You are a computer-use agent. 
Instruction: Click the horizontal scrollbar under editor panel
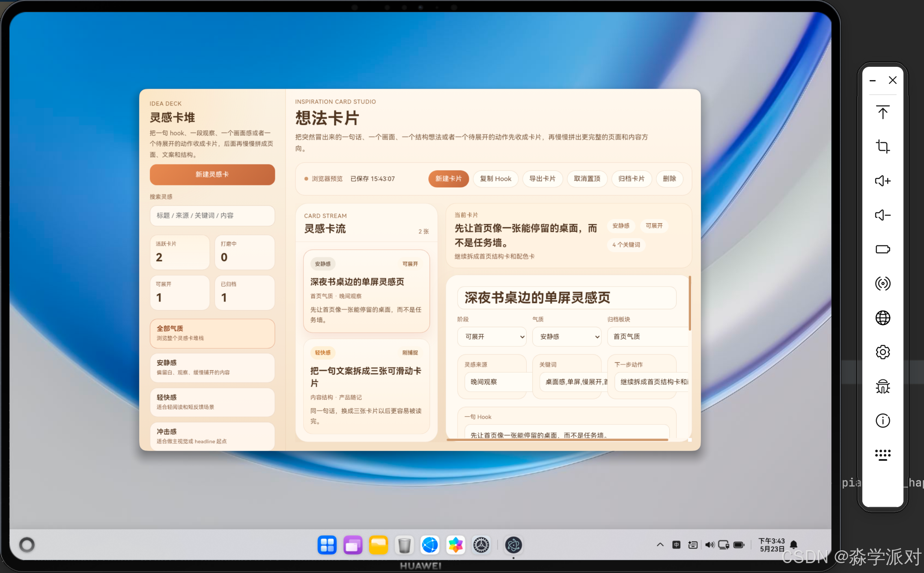click(557, 439)
